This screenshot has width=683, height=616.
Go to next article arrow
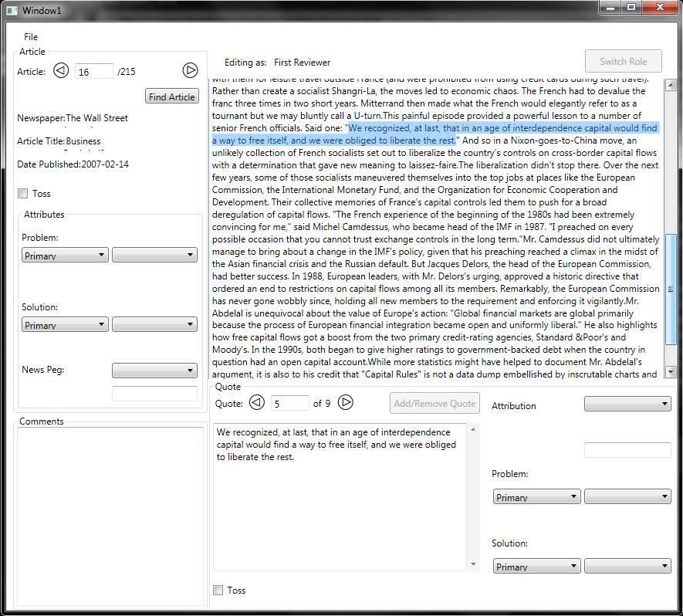click(190, 71)
